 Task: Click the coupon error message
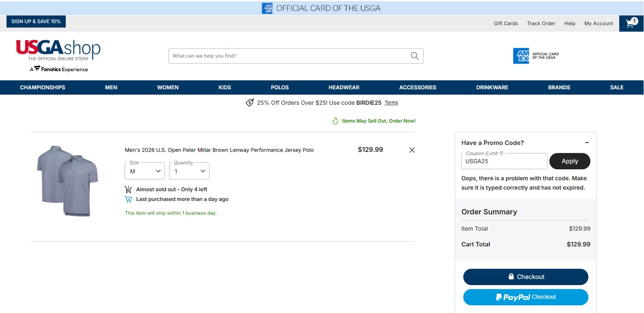click(x=524, y=183)
